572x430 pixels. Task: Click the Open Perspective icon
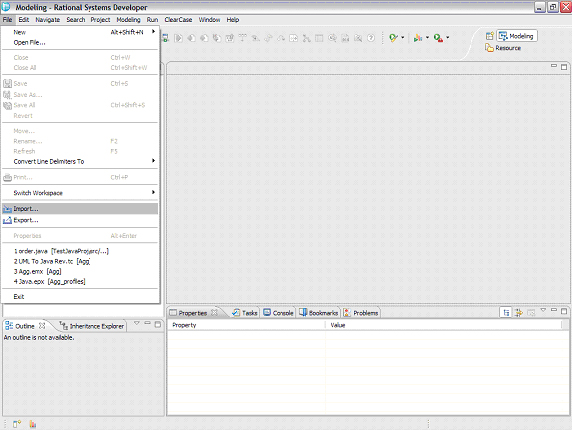490,36
